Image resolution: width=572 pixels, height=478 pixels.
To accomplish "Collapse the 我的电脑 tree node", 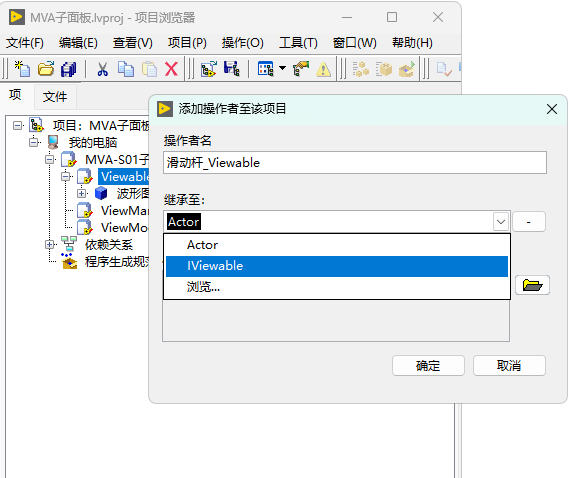I will 34,142.
